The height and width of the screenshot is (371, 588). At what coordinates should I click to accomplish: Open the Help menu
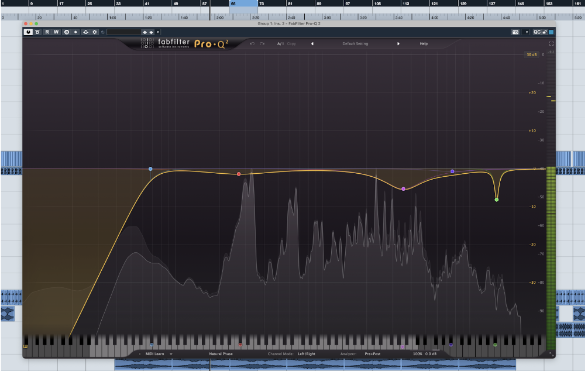click(424, 44)
